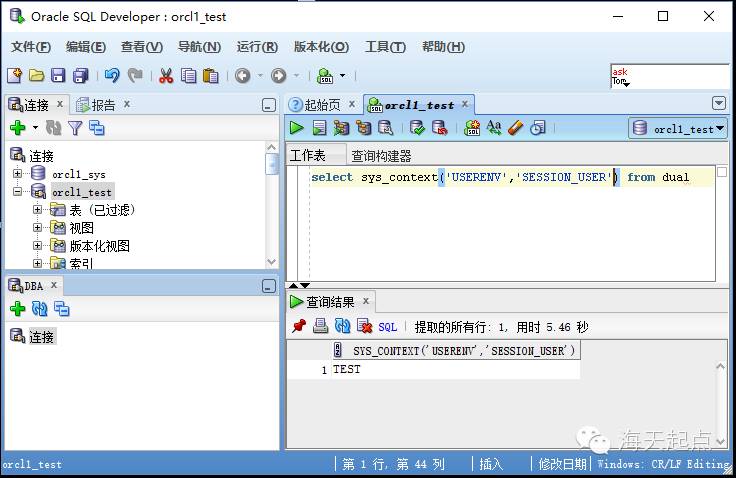Expand the 版本化视图 tree node
This screenshot has width=736, height=478.
point(38,245)
